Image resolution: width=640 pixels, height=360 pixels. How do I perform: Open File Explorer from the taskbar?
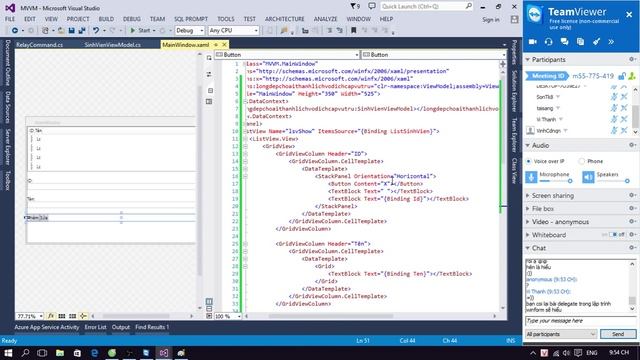(x=60, y=353)
